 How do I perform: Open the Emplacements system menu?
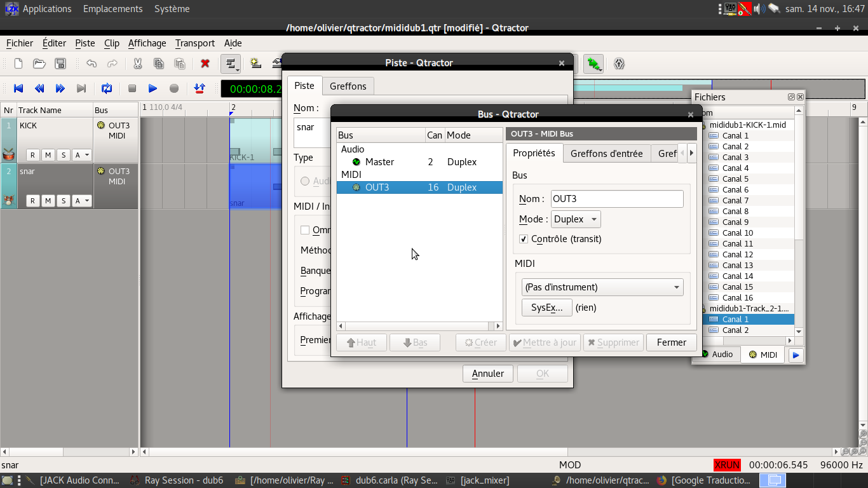click(x=113, y=9)
